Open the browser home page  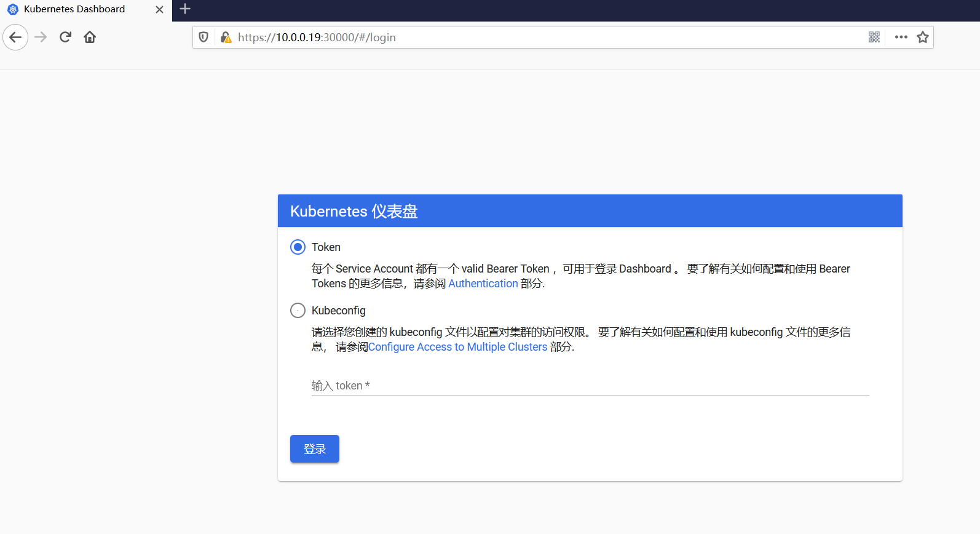coord(90,38)
